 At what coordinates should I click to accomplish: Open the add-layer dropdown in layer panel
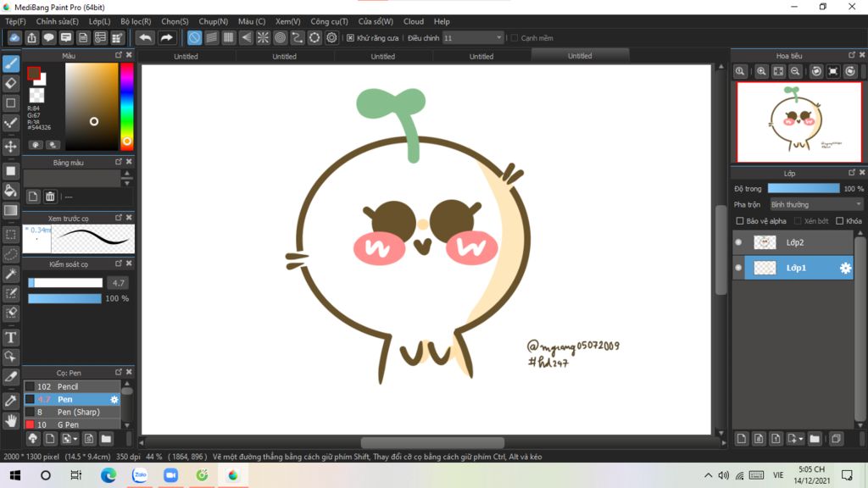795,439
